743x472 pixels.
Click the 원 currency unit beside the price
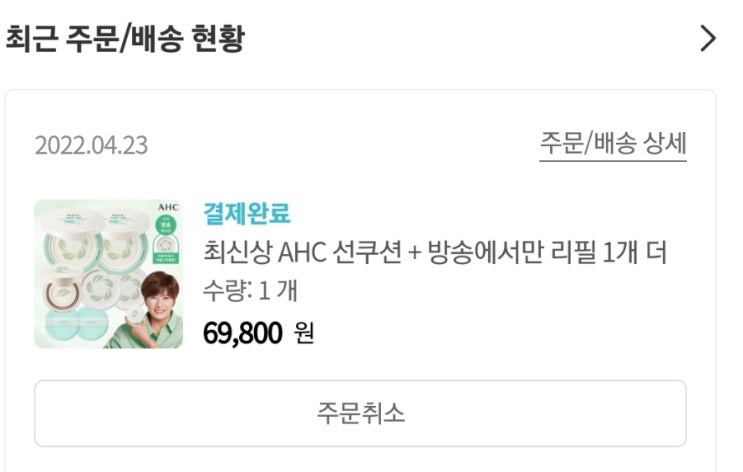coord(304,333)
